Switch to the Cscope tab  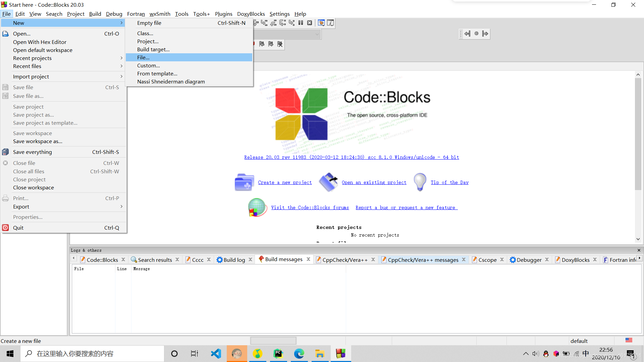pos(487,260)
